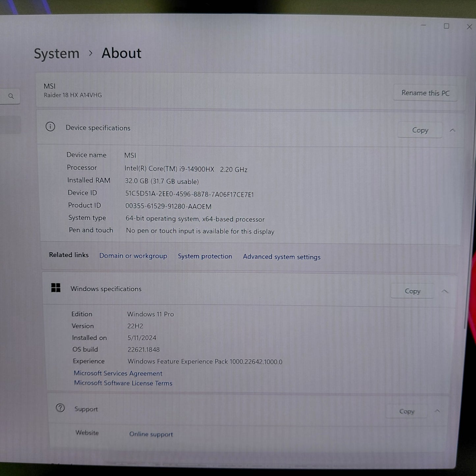Click the System type value 64-bit operating system
The image size is (476, 476).
[162, 219]
